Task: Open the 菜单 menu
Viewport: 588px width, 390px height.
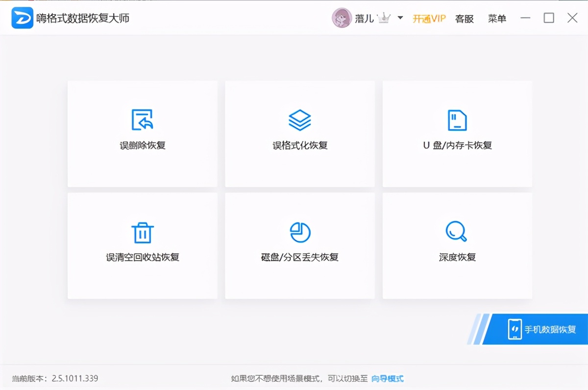Action: 497,19
